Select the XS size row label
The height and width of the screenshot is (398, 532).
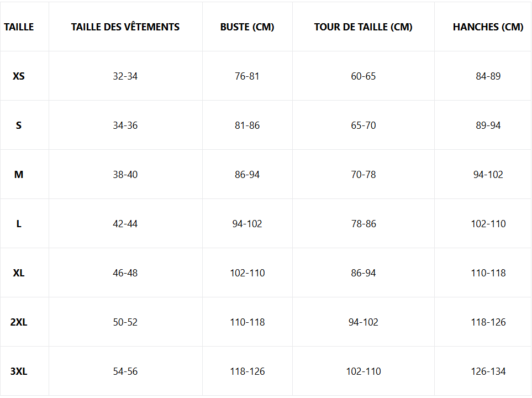tap(19, 76)
